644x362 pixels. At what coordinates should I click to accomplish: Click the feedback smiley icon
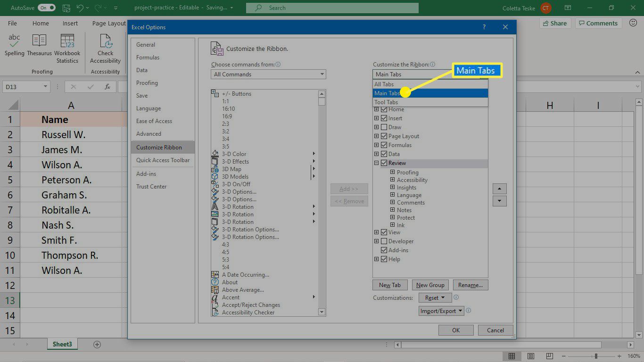(632, 23)
